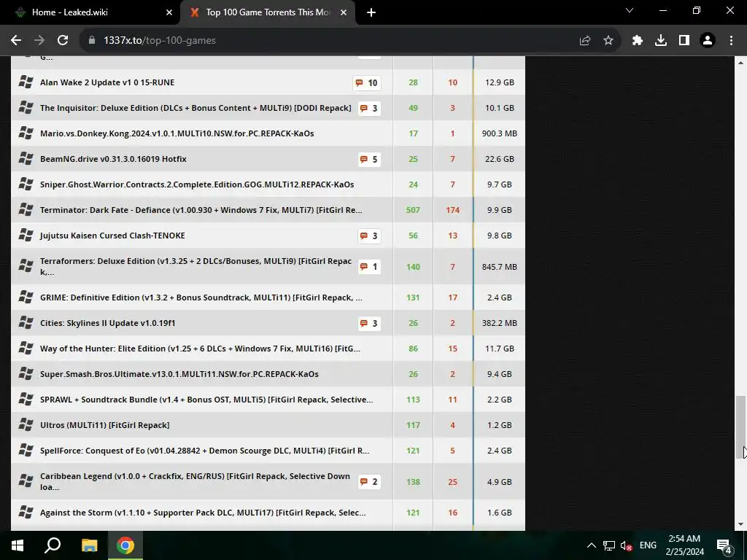
Task: Open comments badge for BeamNG.drive Hotfix
Action: tap(369, 159)
